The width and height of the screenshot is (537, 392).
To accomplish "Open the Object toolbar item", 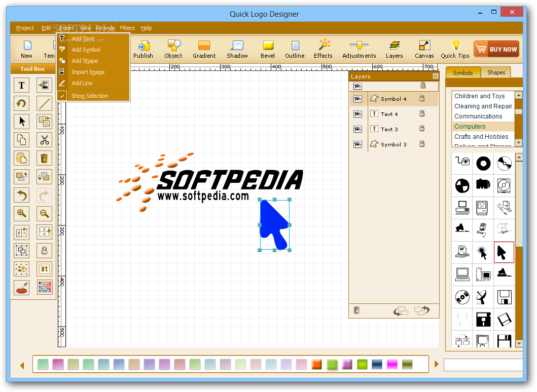I will 173,50.
